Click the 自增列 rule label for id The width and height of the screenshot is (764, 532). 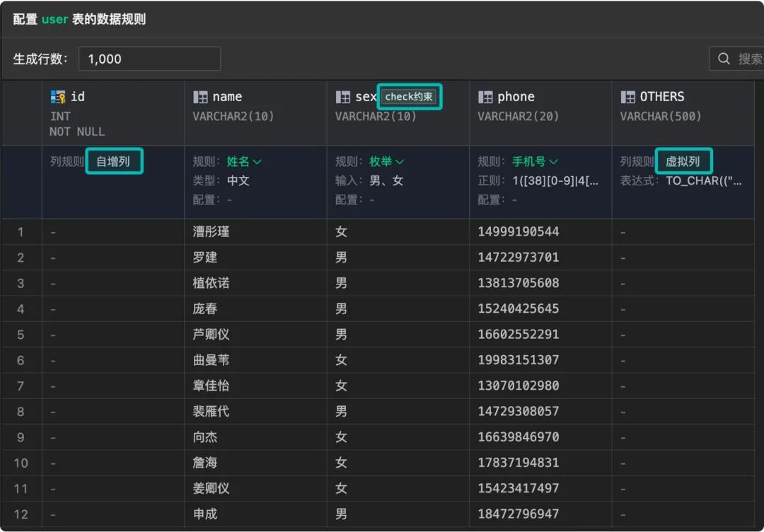coord(113,161)
